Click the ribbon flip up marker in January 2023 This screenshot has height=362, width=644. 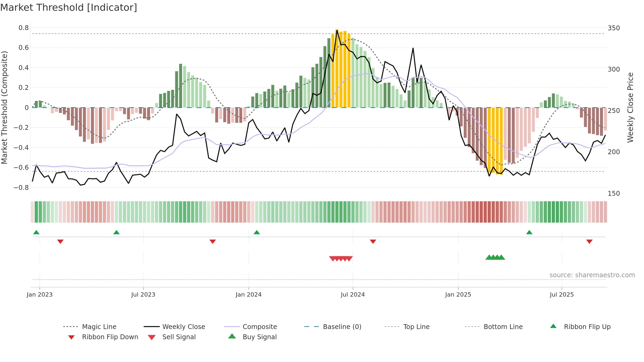(x=36, y=232)
